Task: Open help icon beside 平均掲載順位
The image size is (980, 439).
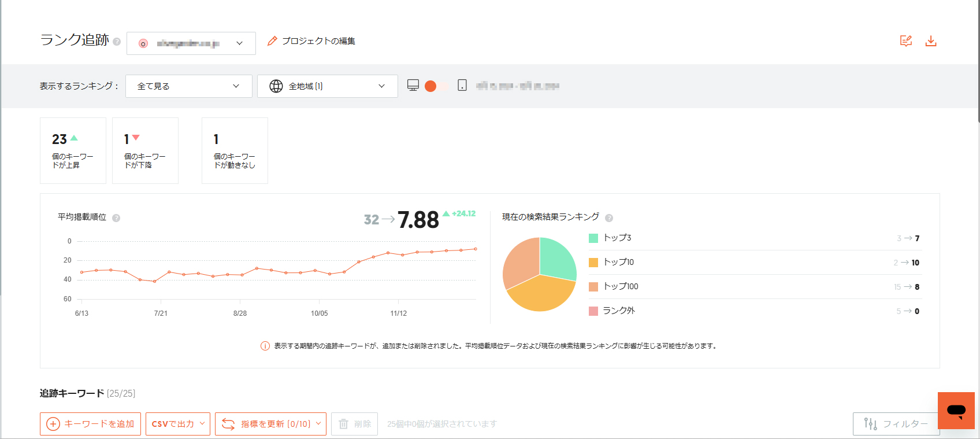Action: (x=116, y=218)
